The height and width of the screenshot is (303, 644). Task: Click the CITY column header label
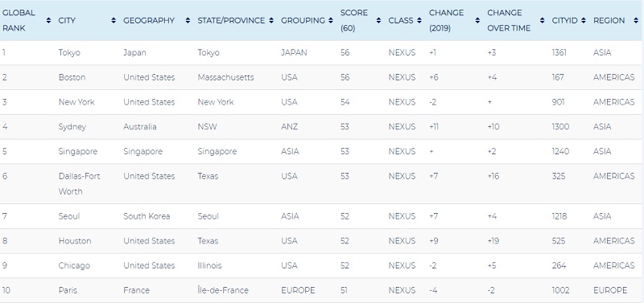coord(67,21)
